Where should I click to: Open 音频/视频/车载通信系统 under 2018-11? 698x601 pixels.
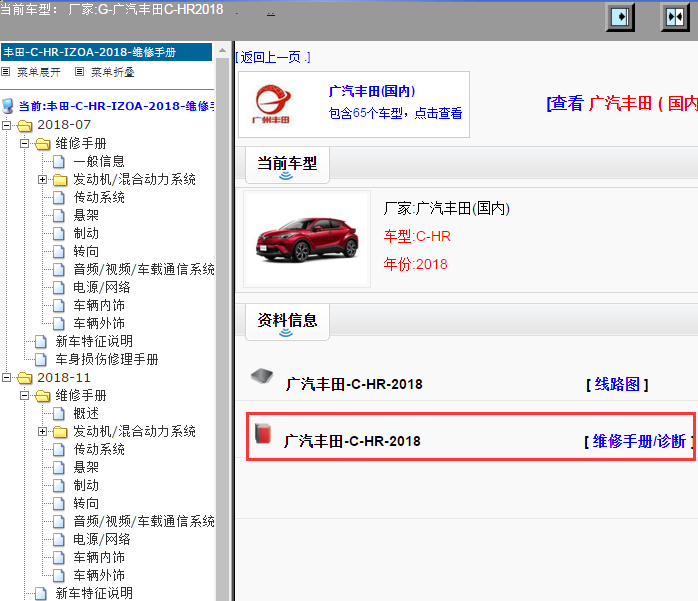pos(144,521)
